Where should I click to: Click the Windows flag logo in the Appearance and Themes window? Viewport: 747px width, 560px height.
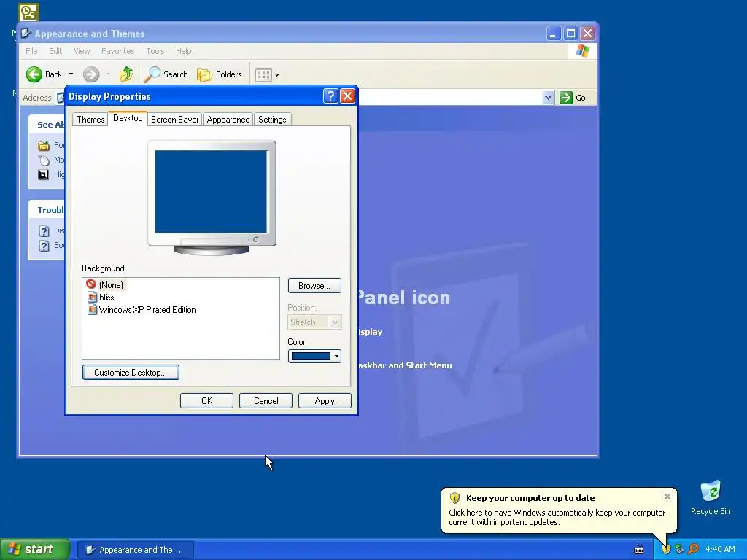point(582,51)
